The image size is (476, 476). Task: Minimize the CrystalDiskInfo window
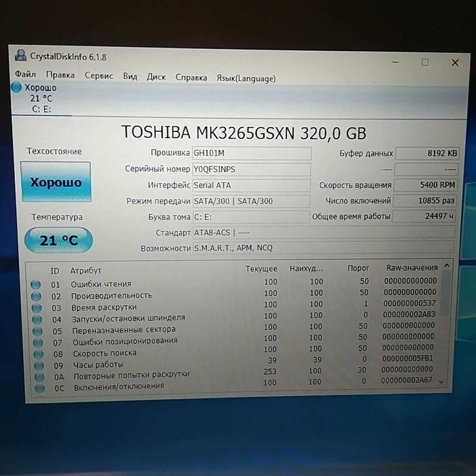click(x=396, y=62)
